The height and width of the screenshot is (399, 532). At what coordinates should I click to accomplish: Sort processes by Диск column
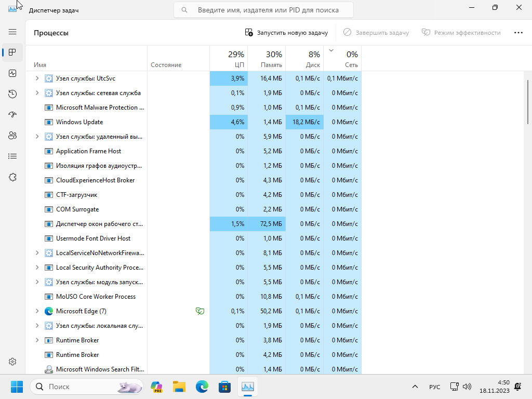point(304,58)
